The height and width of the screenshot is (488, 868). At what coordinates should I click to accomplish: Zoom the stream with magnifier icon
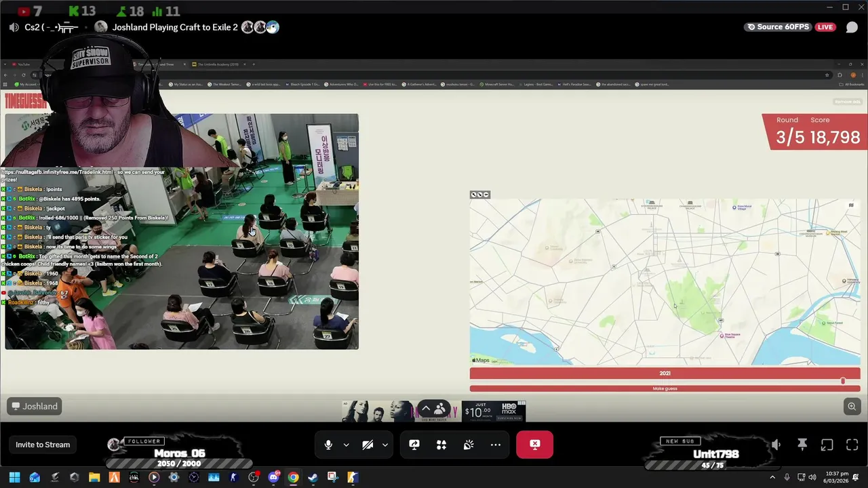(x=852, y=406)
